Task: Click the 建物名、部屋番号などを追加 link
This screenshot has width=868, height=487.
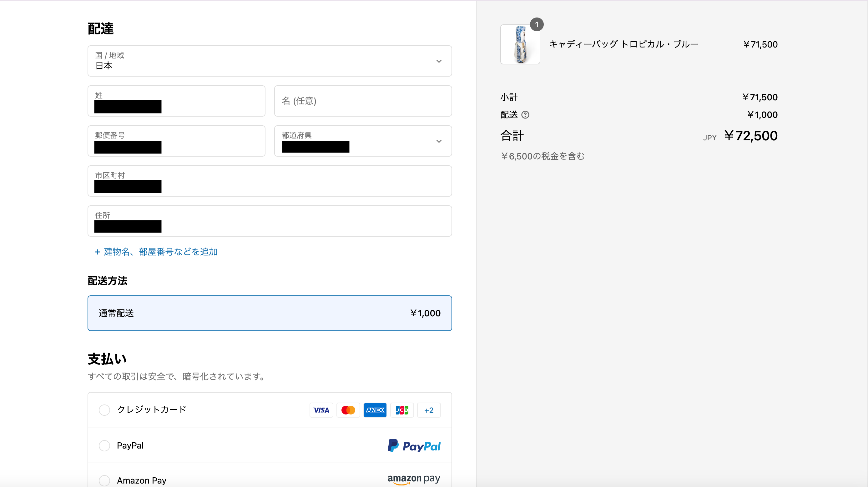Action: pos(160,252)
